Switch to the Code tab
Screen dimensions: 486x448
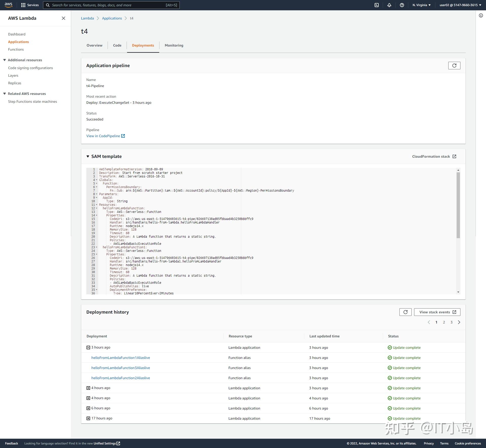117,45
